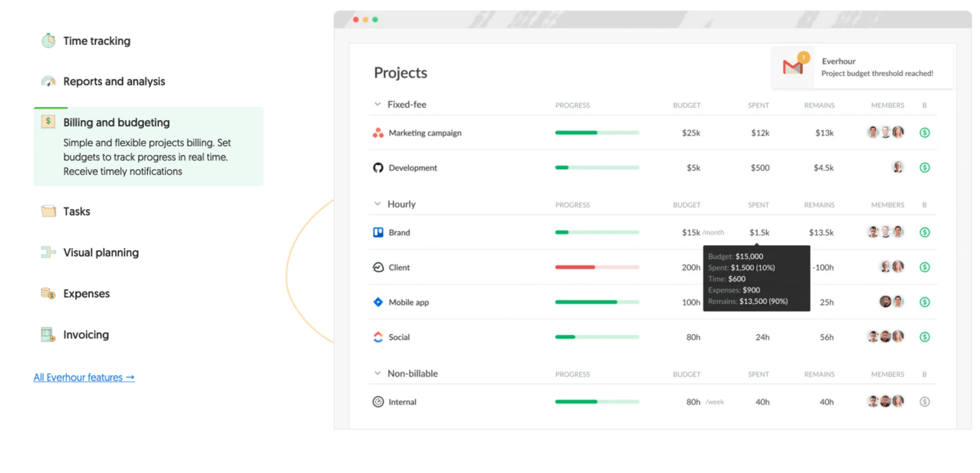Open the Tasks feature tab
This screenshot has height=473, width=980.
(x=77, y=212)
